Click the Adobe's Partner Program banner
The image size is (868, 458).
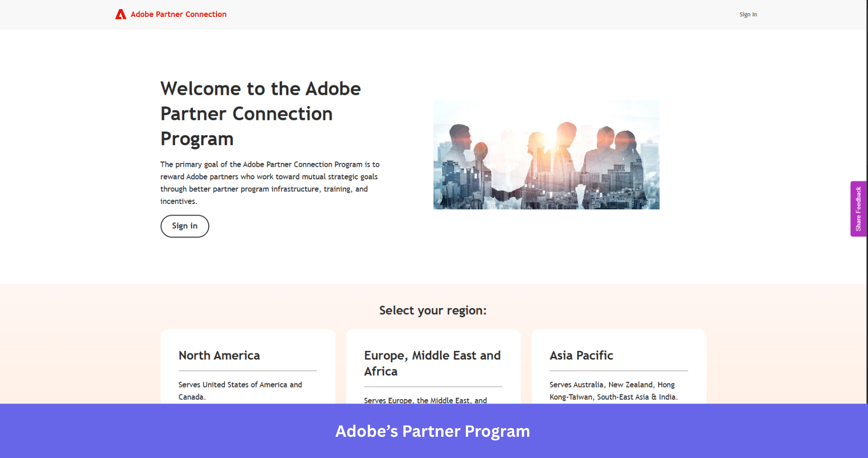(x=433, y=431)
